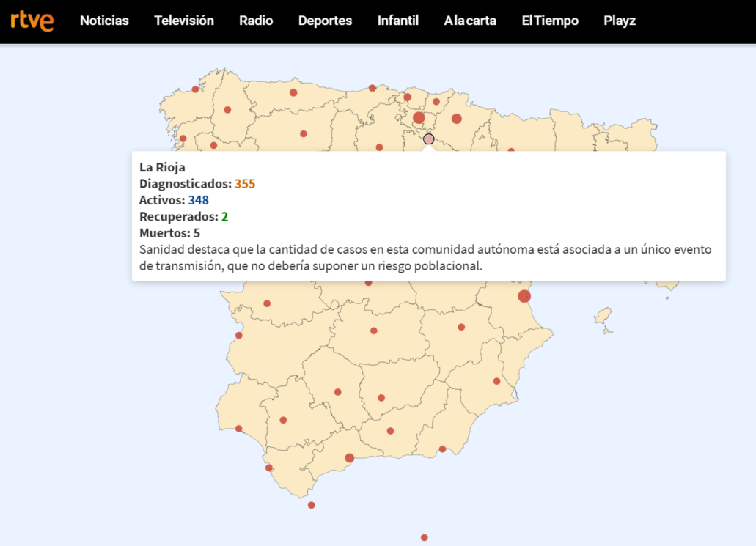This screenshot has width=756, height=546.
Task: Select the Melilla marker at the map bottom
Action: click(x=425, y=537)
